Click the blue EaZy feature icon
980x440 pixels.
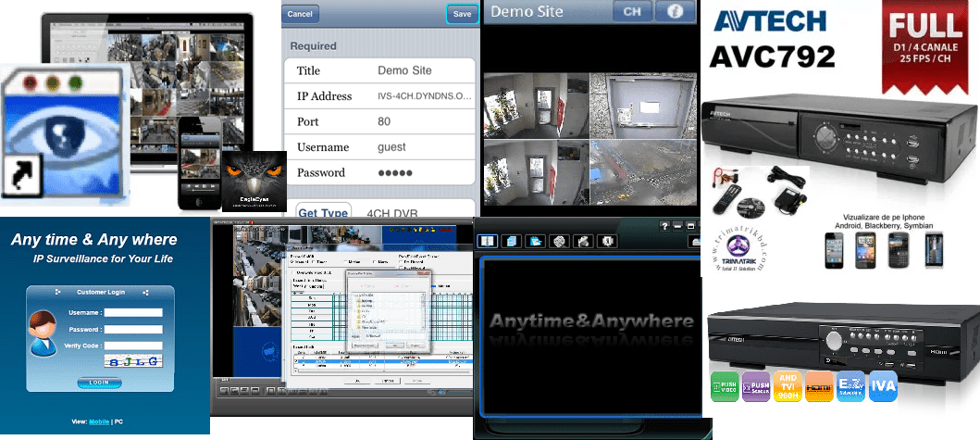click(x=850, y=386)
